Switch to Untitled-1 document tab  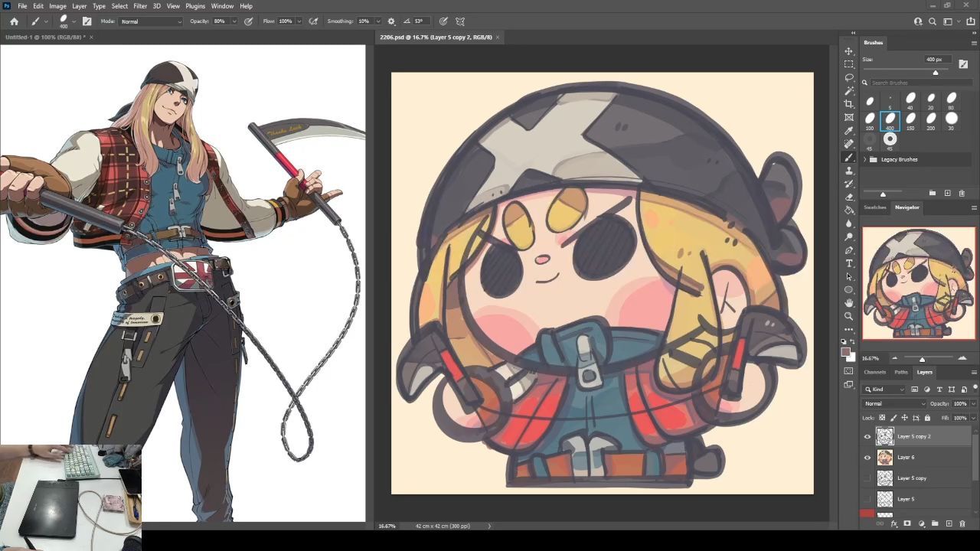click(x=44, y=37)
